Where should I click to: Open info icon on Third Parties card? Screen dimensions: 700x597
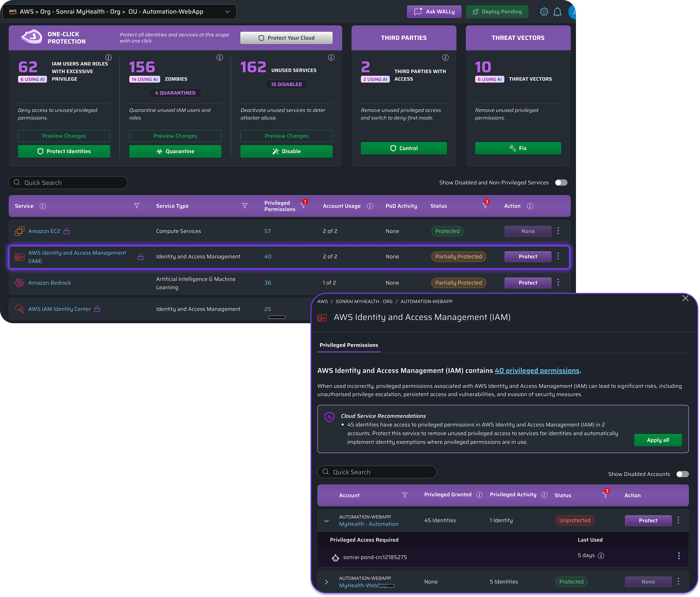pyautogui.click(x=445, y=58)
